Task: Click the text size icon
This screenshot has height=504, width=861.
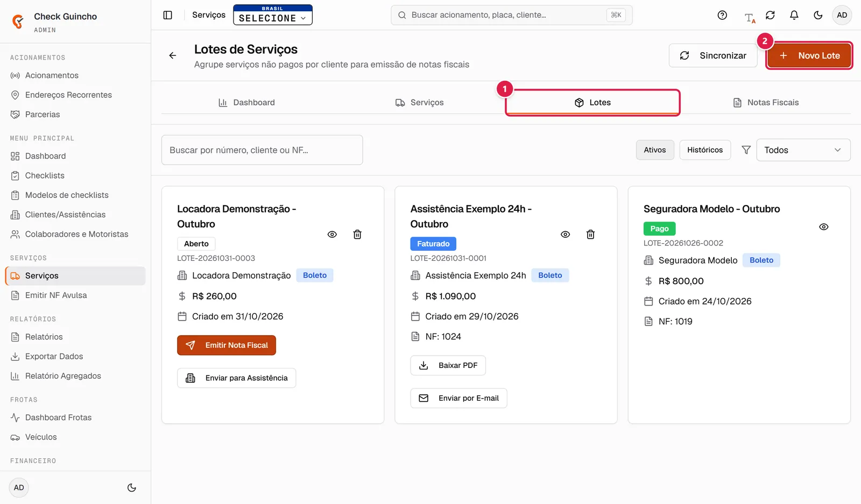Action: (x=750, y=17)
